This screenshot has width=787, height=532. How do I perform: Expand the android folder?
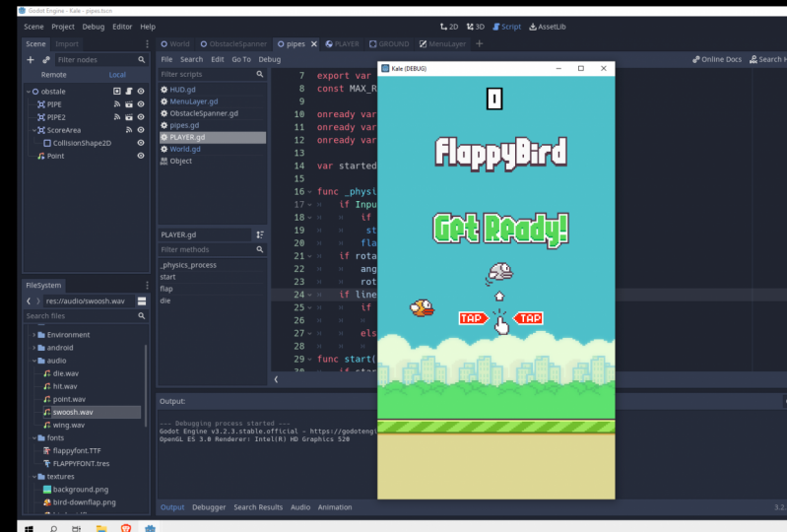[34, 348]
